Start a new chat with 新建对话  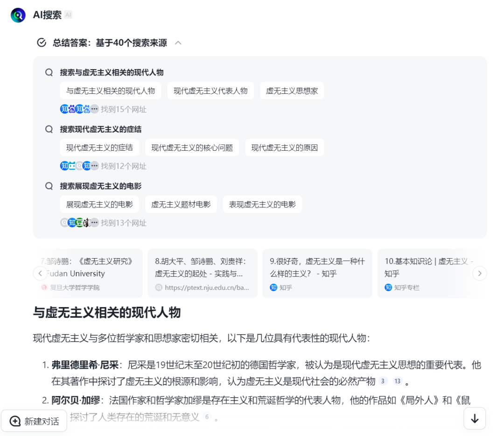[34, 421]
